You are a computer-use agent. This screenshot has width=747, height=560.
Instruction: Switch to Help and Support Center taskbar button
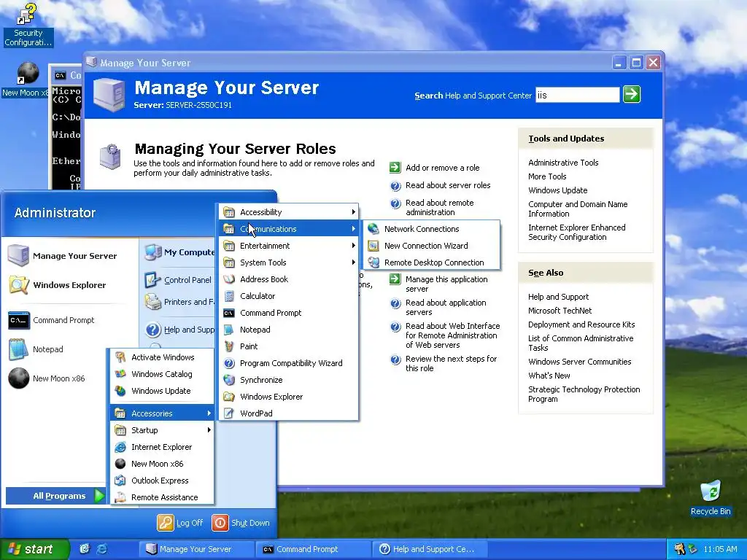429,549
